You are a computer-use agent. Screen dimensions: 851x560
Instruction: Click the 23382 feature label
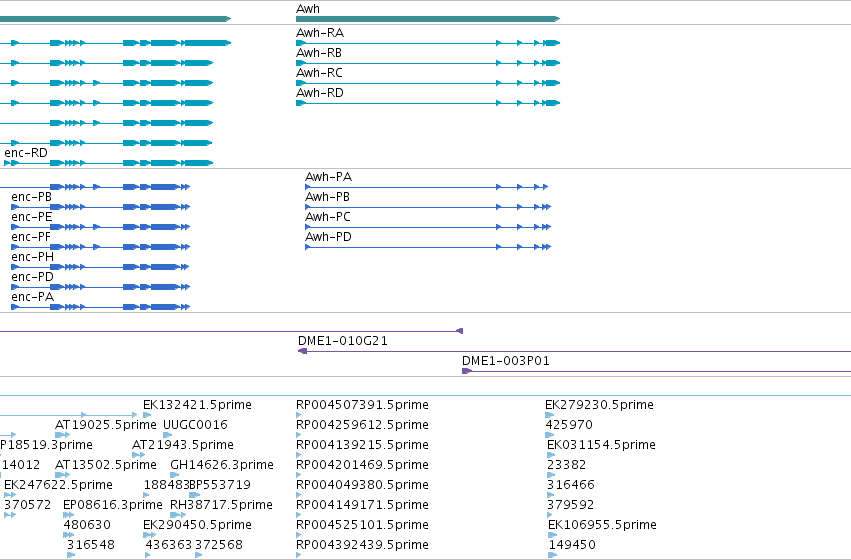(x=567, y=465)
